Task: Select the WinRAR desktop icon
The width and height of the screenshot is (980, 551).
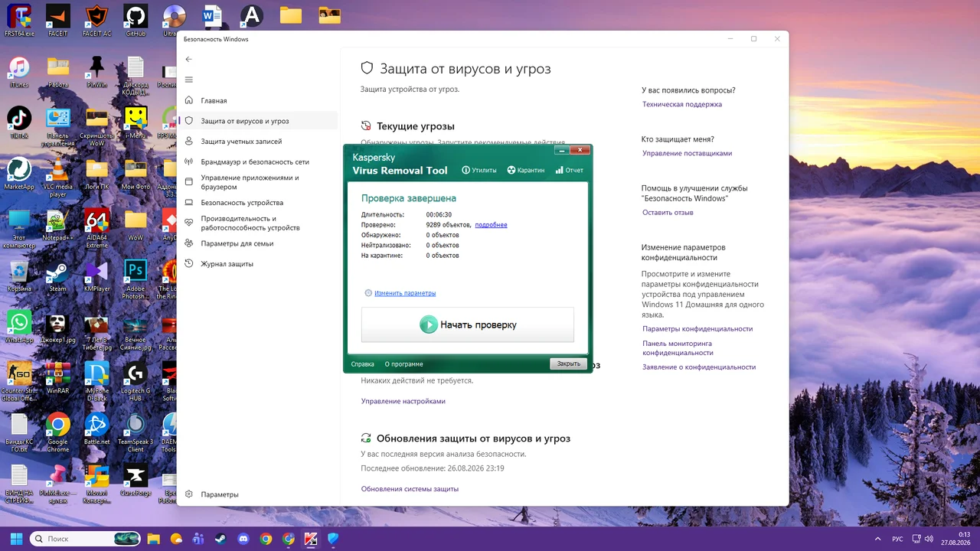Action: click(x=58, y=377)
